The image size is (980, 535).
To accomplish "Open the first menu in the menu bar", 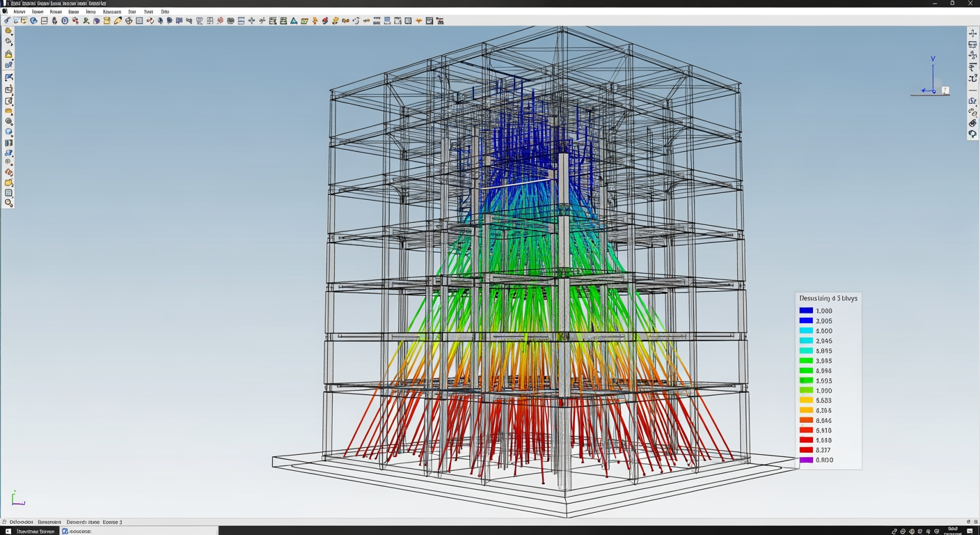I will [19, 12].
